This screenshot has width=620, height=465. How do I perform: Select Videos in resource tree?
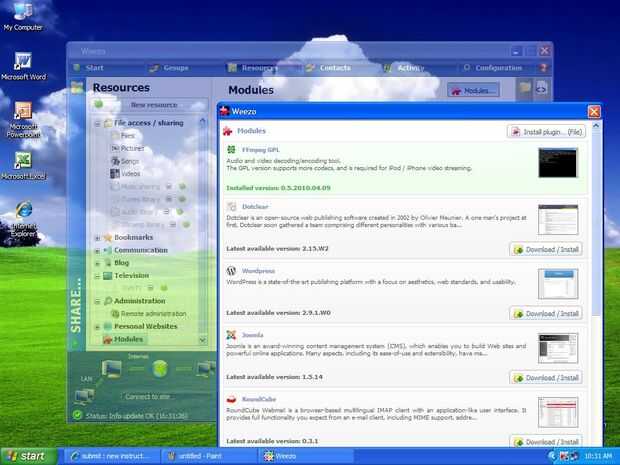(x=125, y=174)
